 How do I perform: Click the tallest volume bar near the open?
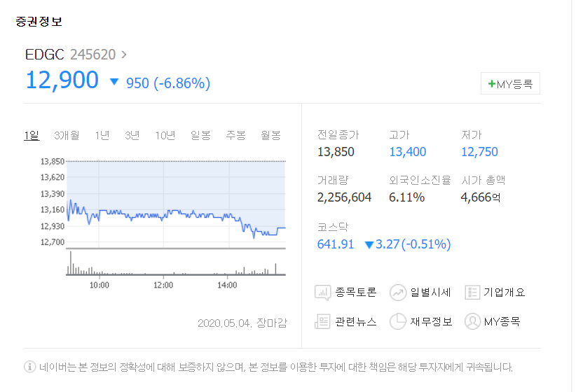click(71, 262)
